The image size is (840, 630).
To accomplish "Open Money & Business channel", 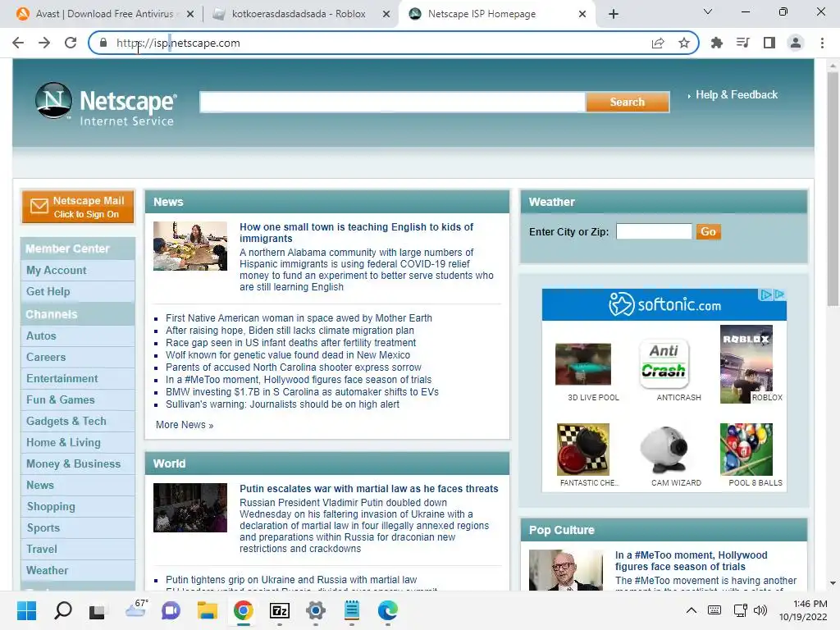I will pos(73,464).
